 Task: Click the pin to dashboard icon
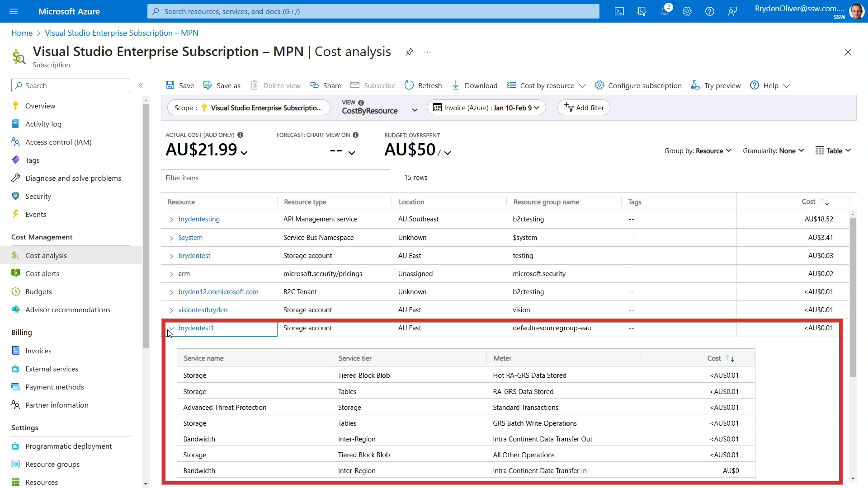pos(409,52)
